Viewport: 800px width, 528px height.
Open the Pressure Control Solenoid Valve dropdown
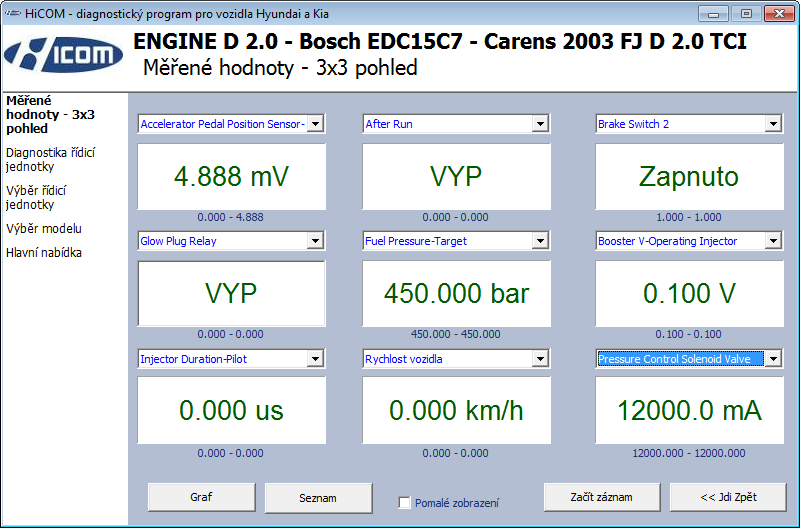773,359
